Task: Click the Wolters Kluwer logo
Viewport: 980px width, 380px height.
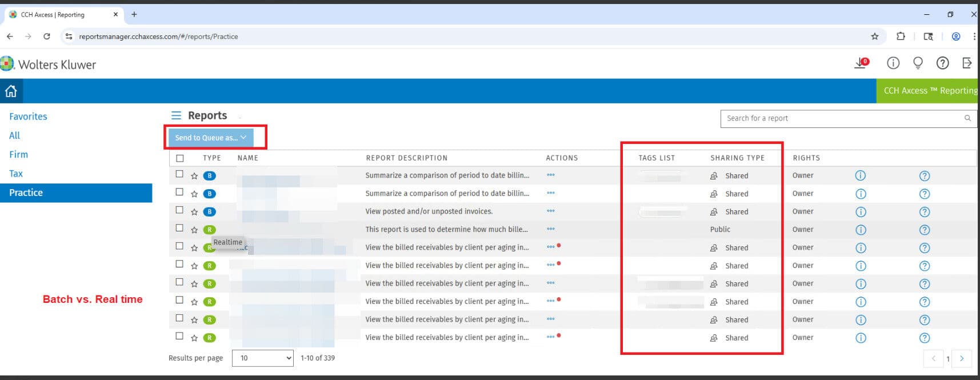Action: tap(49, 64)
